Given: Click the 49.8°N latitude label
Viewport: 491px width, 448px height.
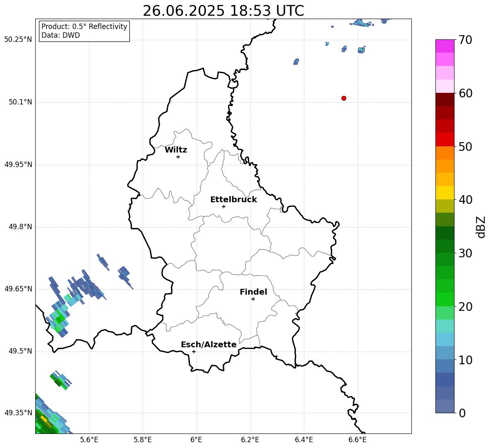Looking at the screenshot, I should [x=20, y=227].
